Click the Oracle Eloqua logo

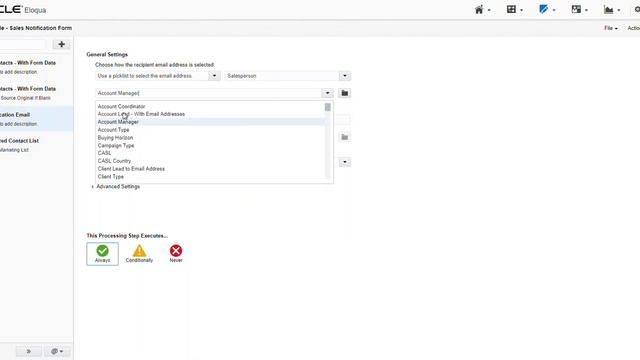pos(23,9)
